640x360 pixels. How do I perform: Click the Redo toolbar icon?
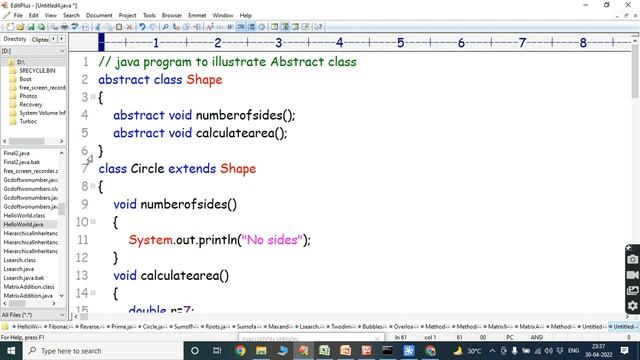tap(153, 27)
